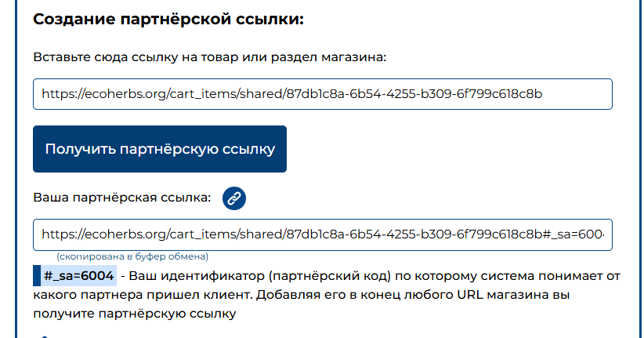Screen dimensions: 644x338
Task: Click the copy link chain icon
Action: point(234,198)
